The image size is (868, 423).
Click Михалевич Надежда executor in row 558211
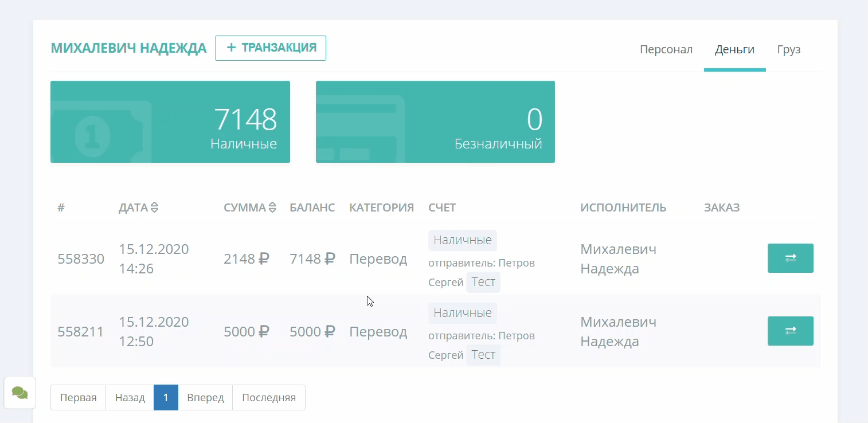coord(619,331)
